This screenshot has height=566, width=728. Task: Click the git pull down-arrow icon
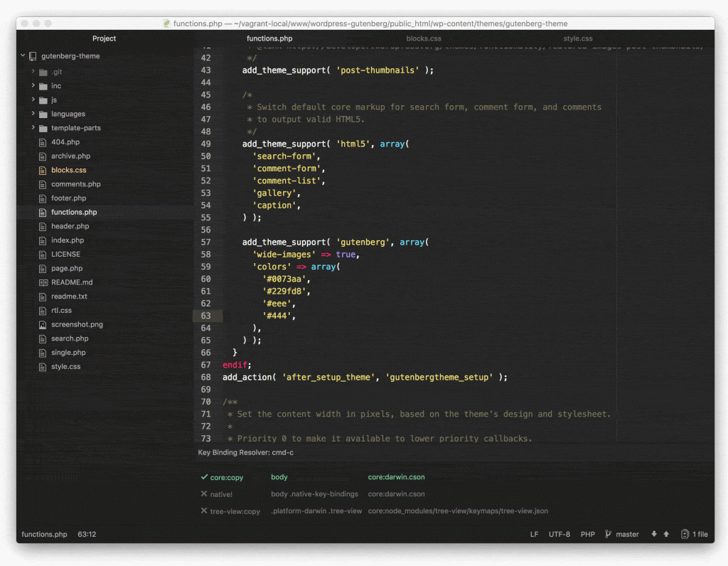(654, 534)
